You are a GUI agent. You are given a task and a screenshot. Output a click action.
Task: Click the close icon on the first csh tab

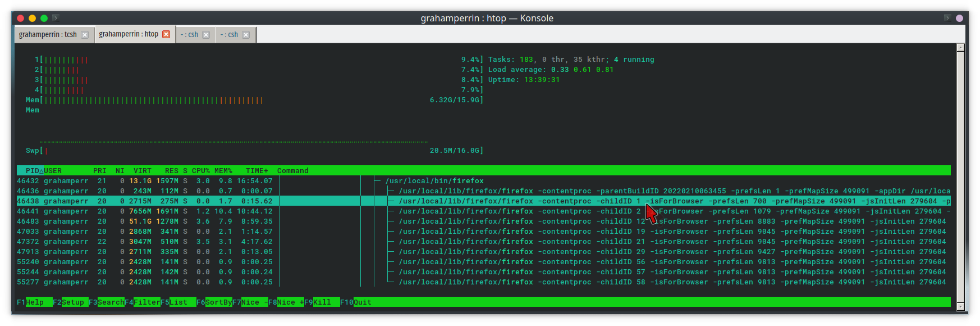(206, 35)
